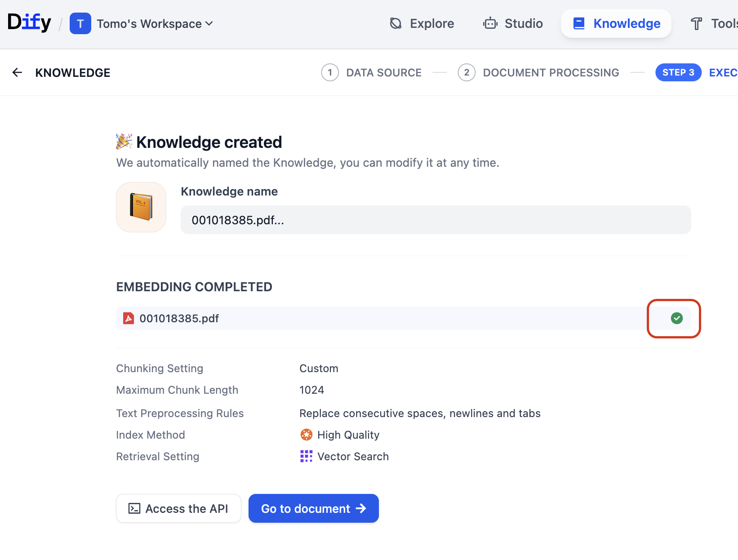Click the Dify logo
This screenshot has height=560, width=738.
pos(29,22)
